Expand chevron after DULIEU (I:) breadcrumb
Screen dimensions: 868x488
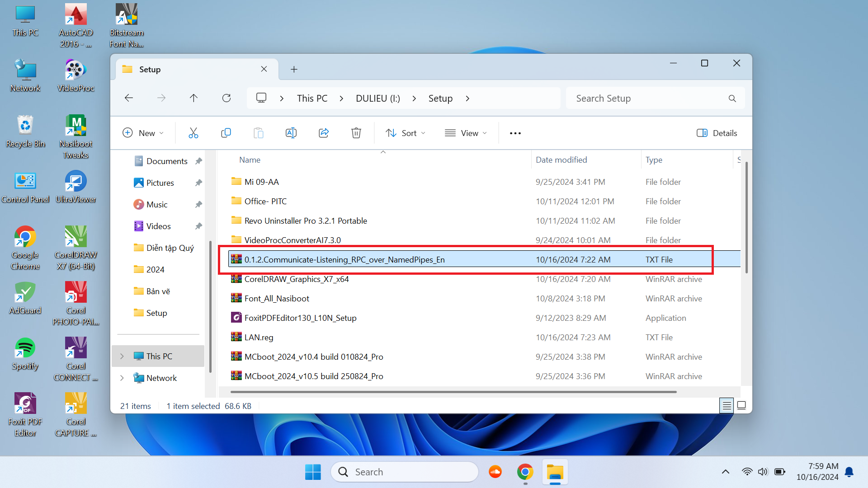click(x=414, y=99)
